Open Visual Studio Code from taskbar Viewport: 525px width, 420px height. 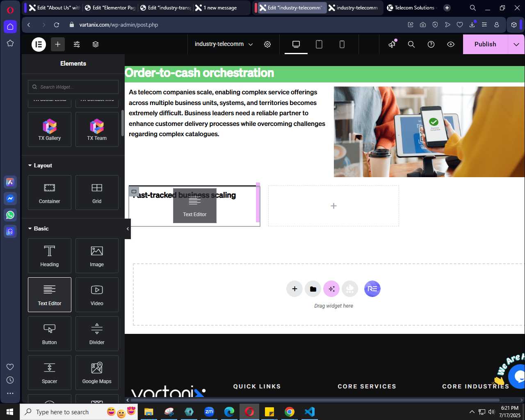(310, 412)
